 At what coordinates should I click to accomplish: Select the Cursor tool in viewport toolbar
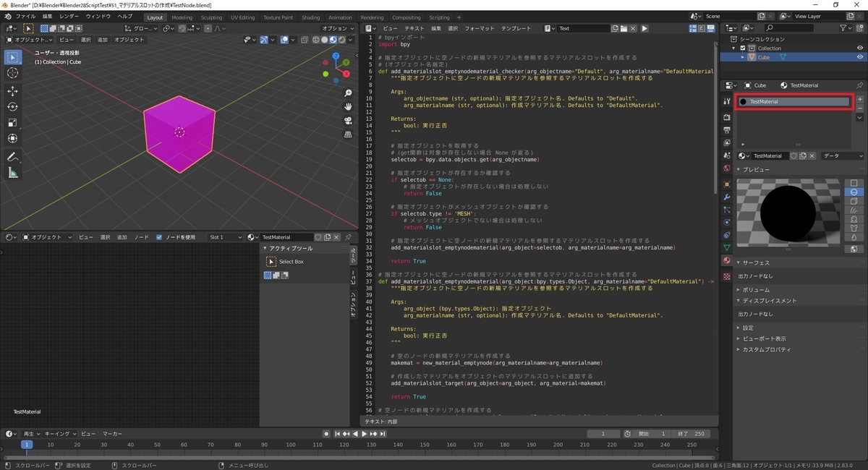pyautogui.click(x=13, y=73)
